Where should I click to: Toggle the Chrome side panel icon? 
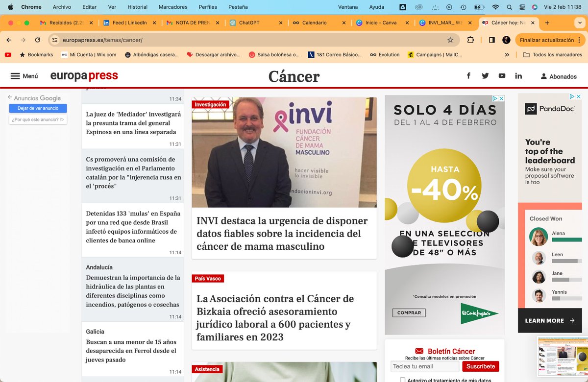(492, 40)
